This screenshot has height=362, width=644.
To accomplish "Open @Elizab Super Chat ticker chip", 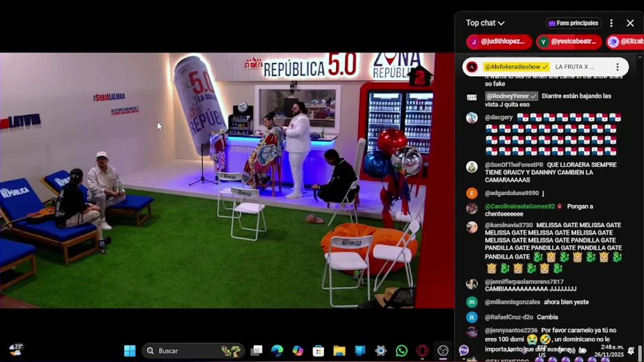I will coord(625,42).
